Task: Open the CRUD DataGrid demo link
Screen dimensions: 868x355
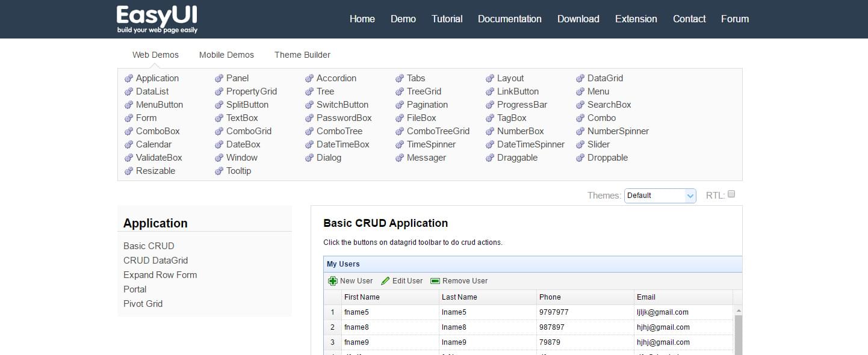Action: tap(155, 261)
